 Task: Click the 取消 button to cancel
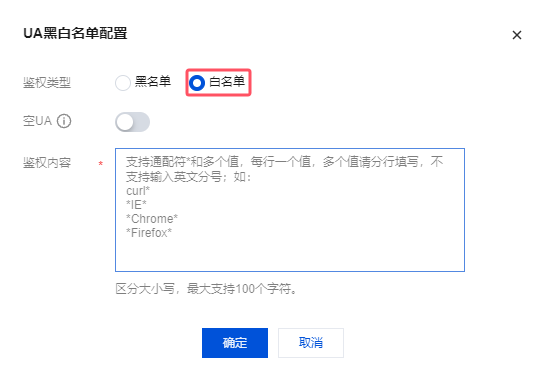point(311,343)
